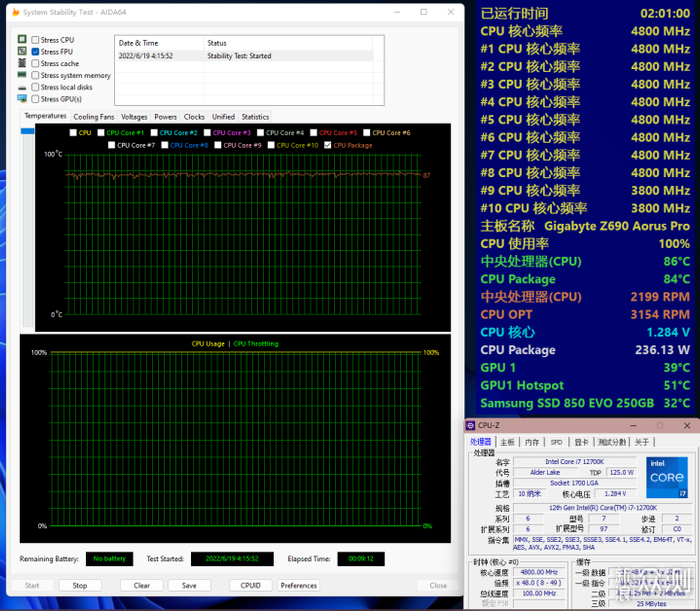
Task: Click the Intel Core i7 logo in CPU-Z
Action: pos(667,477)
